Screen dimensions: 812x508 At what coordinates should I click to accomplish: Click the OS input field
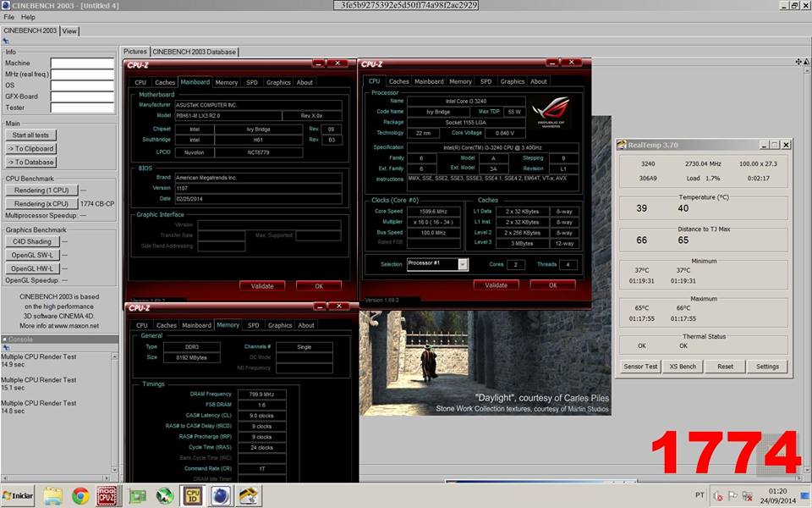[x=82, y=86]
